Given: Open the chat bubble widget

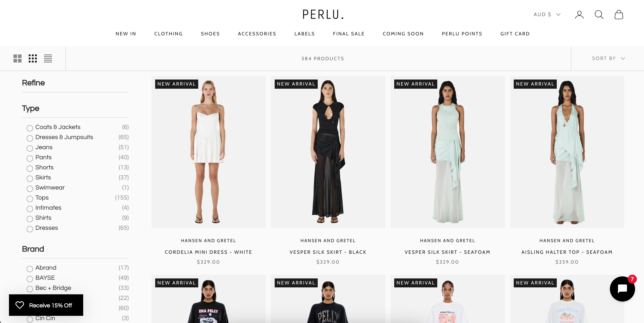Looking at the screenshot, I should point(622,289).
